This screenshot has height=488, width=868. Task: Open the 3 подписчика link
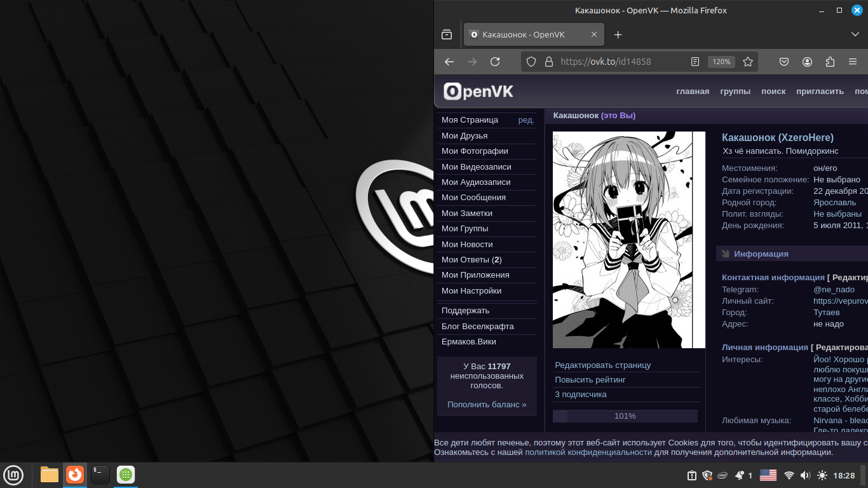(581, 395)
